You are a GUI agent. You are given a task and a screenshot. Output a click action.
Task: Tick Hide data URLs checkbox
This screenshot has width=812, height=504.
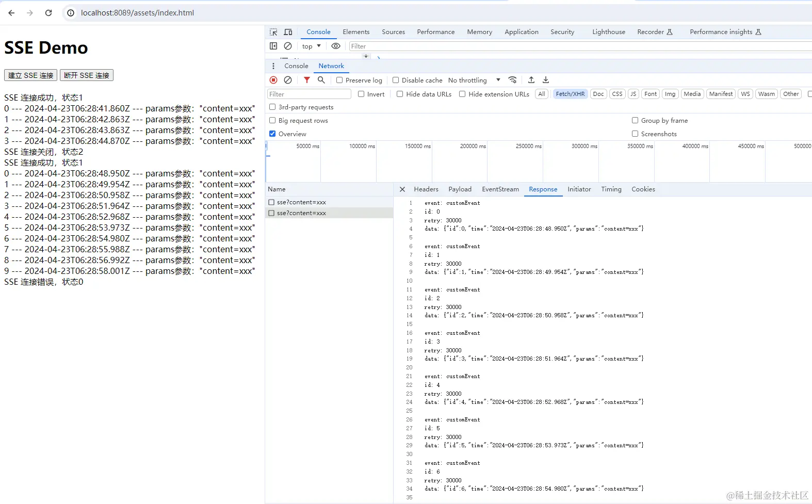(x=400, y=94)
